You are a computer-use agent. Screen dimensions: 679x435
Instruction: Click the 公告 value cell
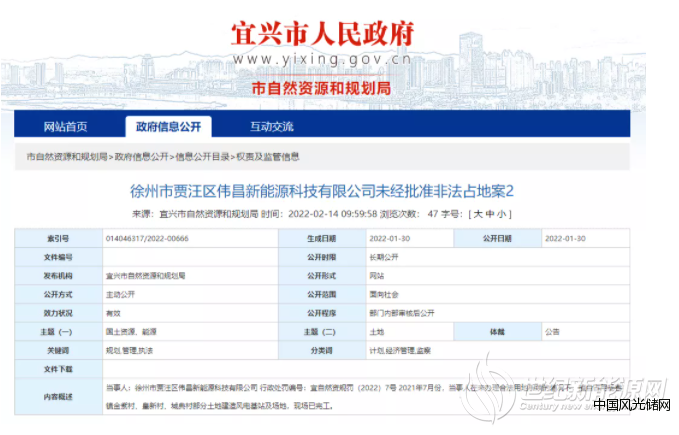(585, 332)
